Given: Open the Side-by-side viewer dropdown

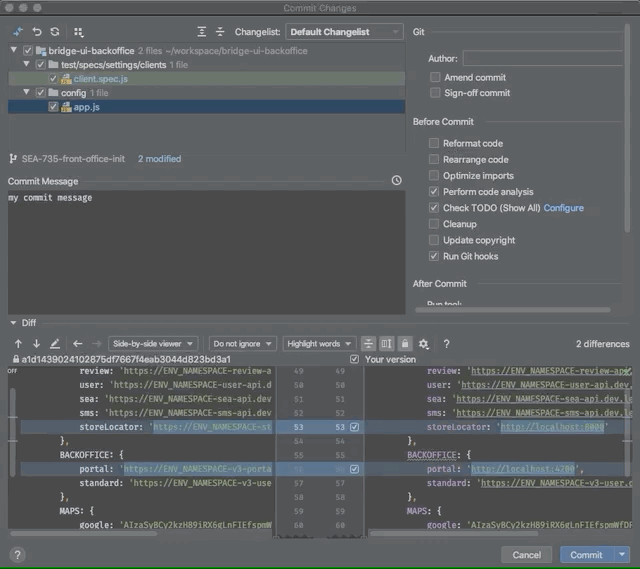Looking at the screenshot, I should [x=153, y=343].
